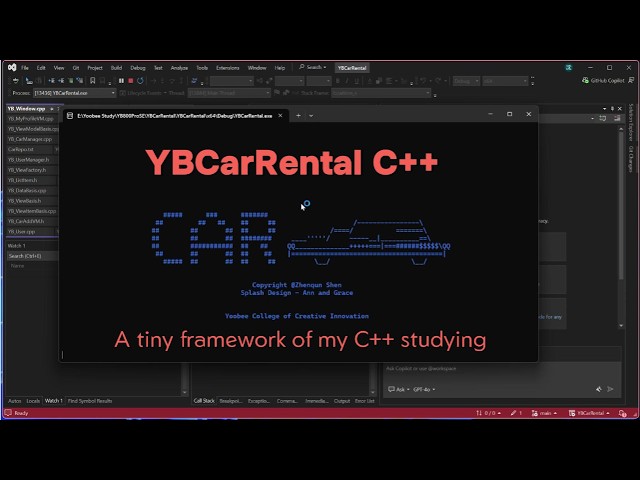
Task: Switch to the Autos tab
Action: click(x=15, y=401)
